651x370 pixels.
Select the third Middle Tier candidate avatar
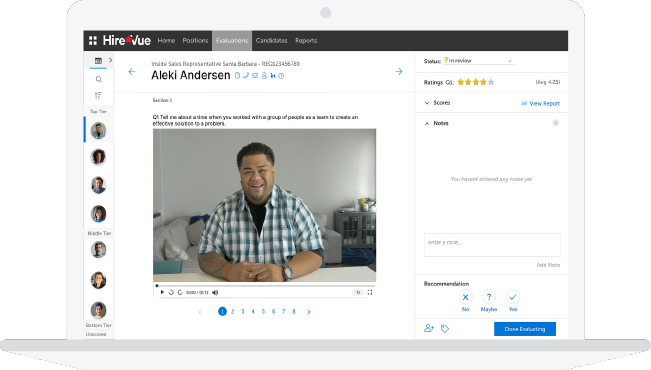pyautogui.click(x=98, y=310)
